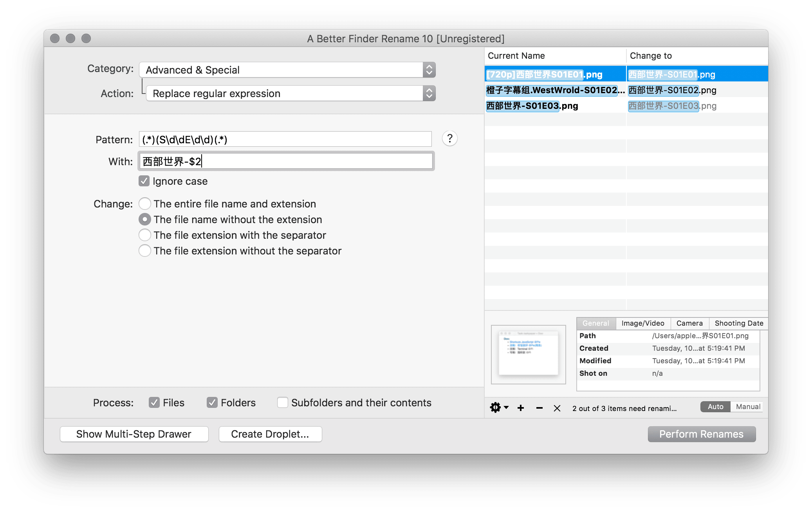This screenshot has width=812, height=512.
Task: Select entire file name and extension option
Action: [145, 204]
